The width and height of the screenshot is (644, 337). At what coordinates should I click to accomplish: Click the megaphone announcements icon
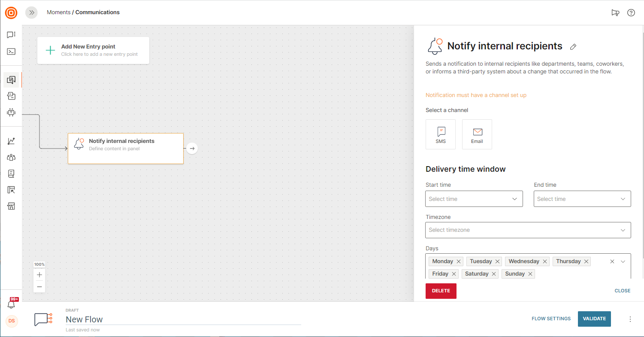coord(615,12)
